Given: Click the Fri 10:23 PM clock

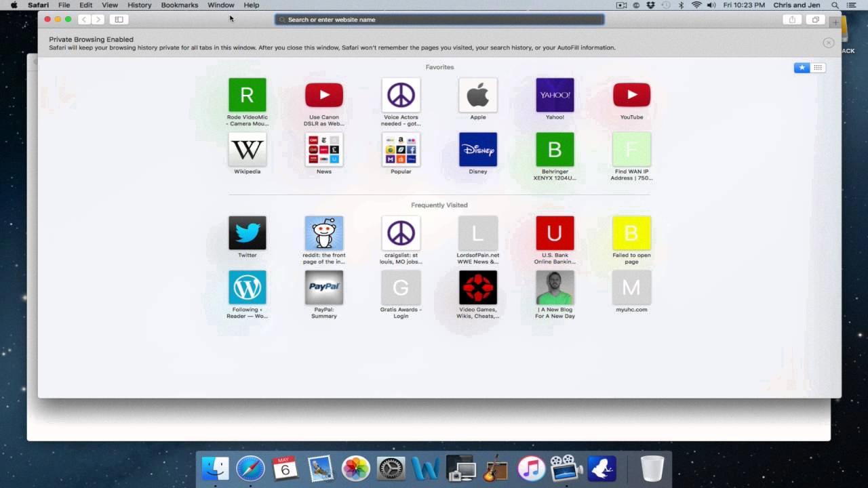Looking at the screenshot, I should 744,5.
